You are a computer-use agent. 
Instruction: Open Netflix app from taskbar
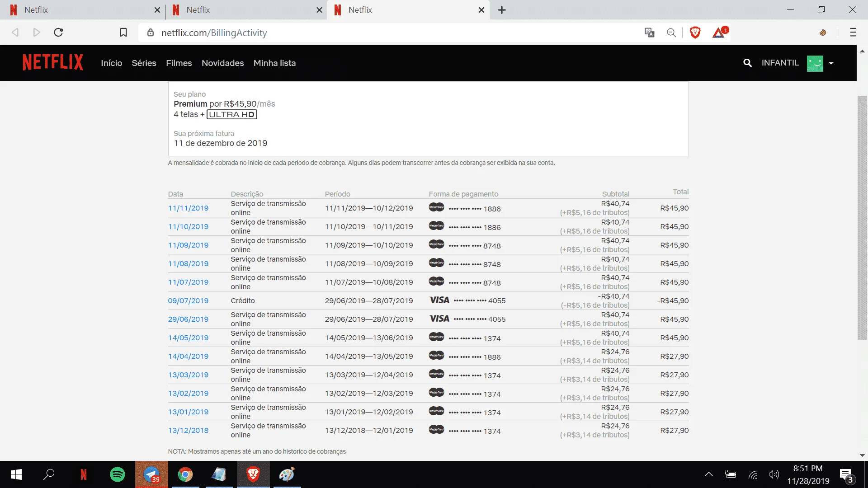click(84, 474)
